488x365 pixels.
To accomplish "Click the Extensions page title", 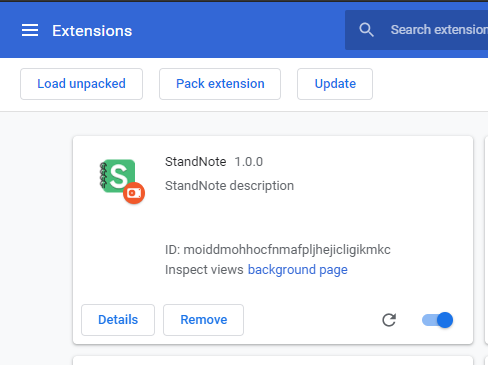I will [x=92, y=31].
